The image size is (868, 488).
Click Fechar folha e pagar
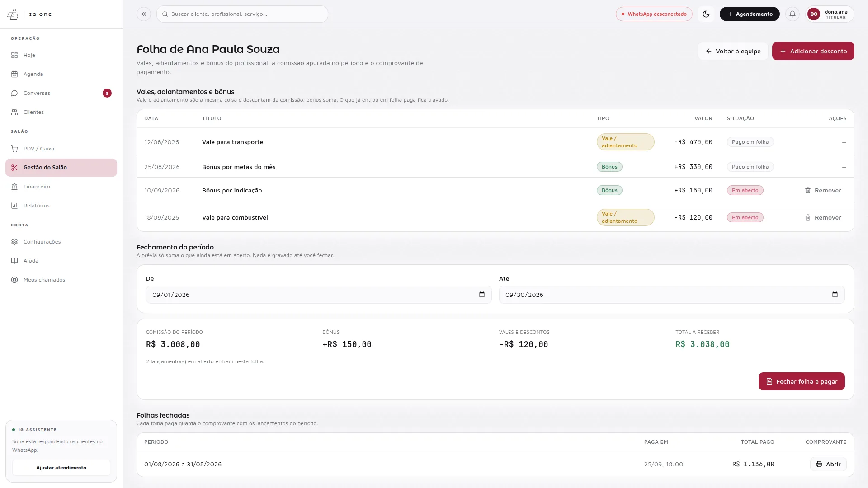pyautogui.click(x=802, y=381)
